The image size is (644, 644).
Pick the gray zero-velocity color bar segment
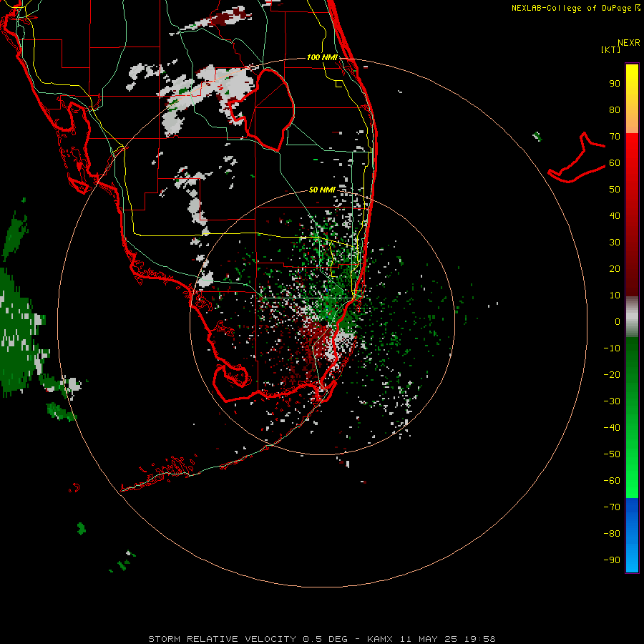pyautogui.click(x=632, y=317)
